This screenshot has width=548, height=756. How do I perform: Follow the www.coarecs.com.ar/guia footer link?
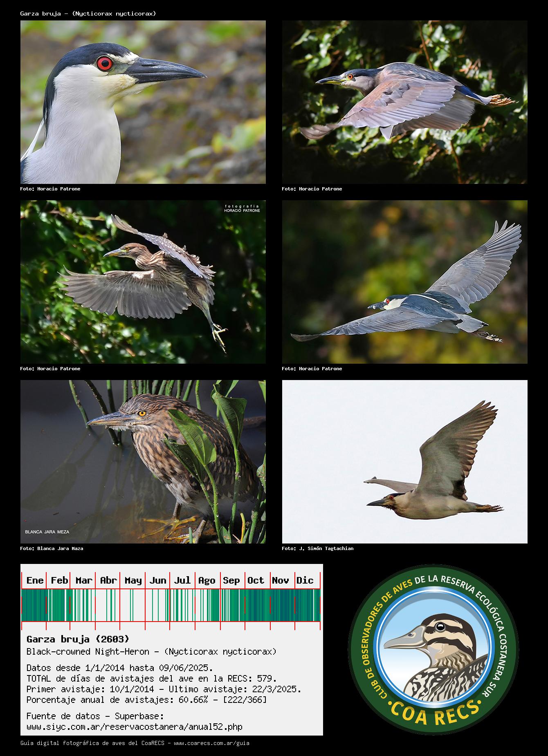(211, 743)
